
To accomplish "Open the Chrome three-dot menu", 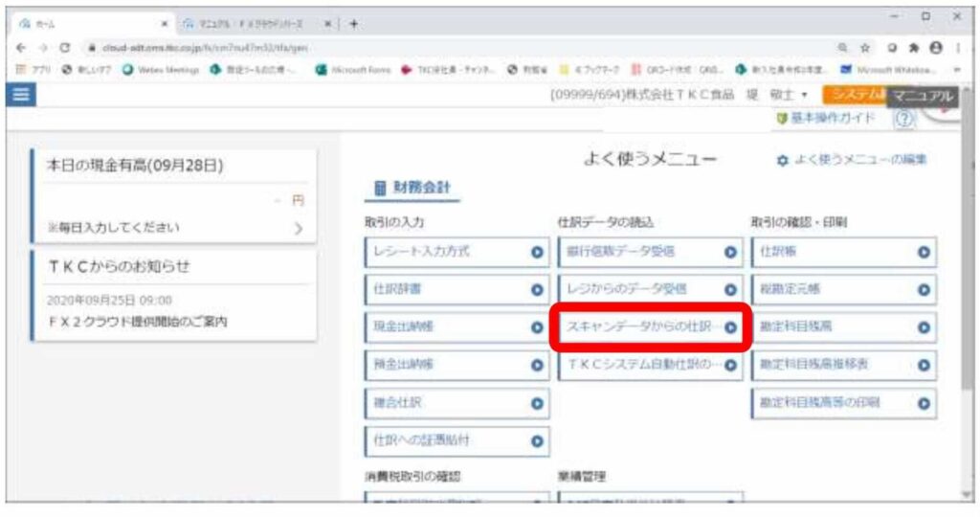I will 957,46.
